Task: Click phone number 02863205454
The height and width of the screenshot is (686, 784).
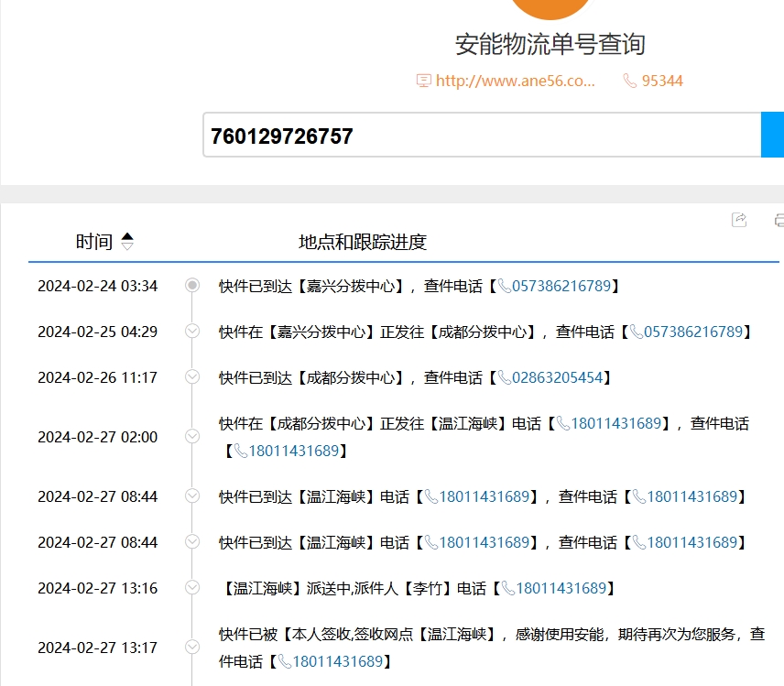Action: (x=558, y=377)
